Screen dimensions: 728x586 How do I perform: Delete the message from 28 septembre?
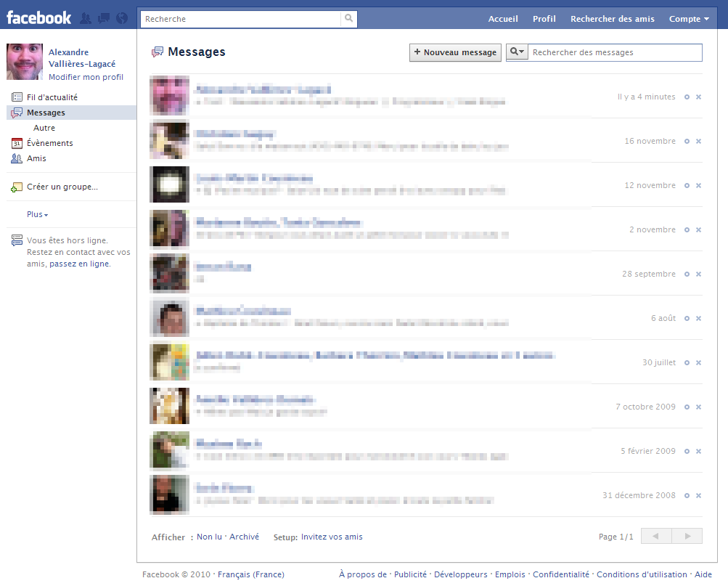point(698,274)
